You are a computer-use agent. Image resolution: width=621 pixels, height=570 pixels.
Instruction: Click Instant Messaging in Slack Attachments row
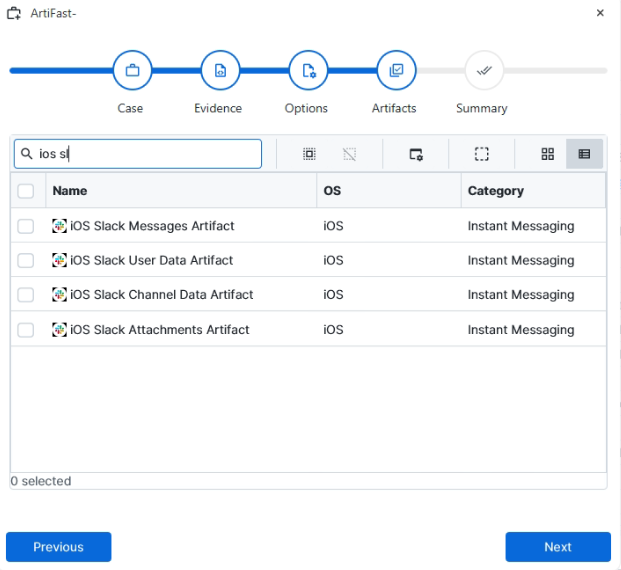(521, 330)
